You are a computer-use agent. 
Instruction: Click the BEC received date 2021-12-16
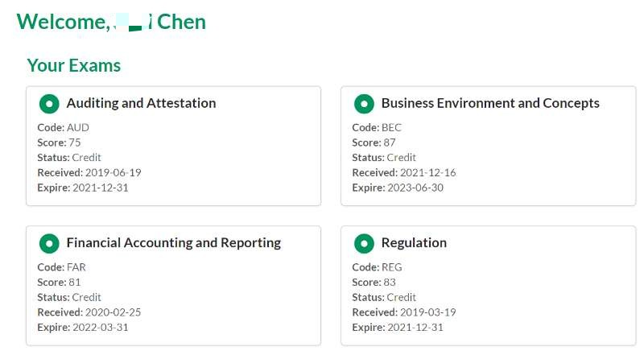coord(428,172)
